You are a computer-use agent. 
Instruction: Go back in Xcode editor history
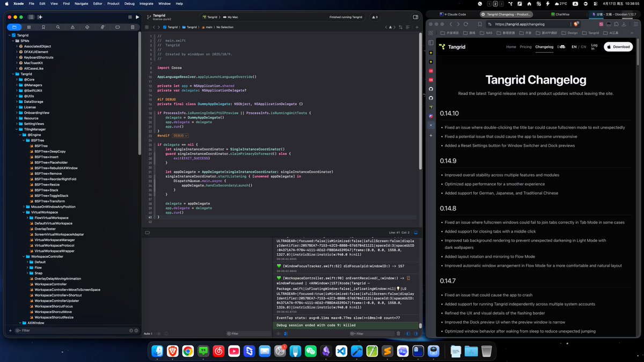tap(154, 27)
